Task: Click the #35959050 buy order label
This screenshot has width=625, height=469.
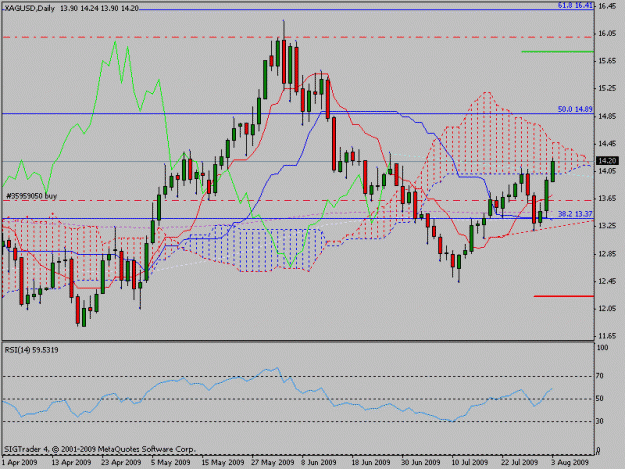Action: tap(31, 196)
